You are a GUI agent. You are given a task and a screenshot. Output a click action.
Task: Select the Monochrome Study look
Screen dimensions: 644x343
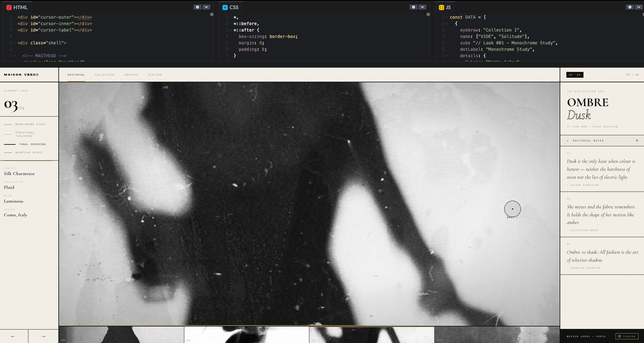click(30, 125)
